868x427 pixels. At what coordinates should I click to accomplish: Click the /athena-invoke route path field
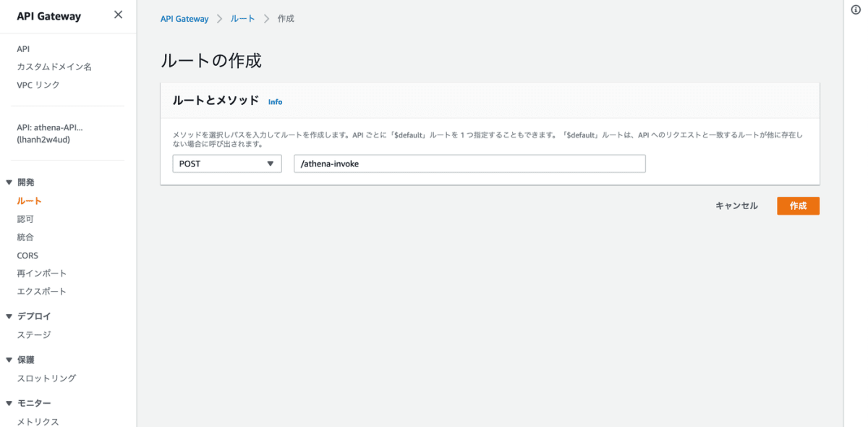pos(469,164)
